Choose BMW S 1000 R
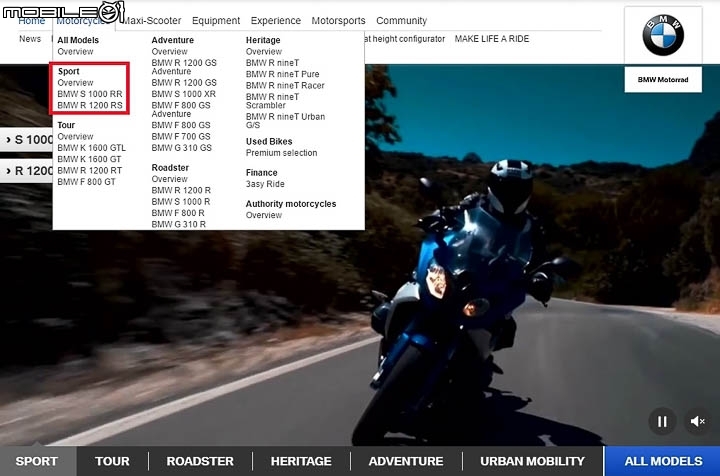Screen dimensions: 720x476 point(180,202)
